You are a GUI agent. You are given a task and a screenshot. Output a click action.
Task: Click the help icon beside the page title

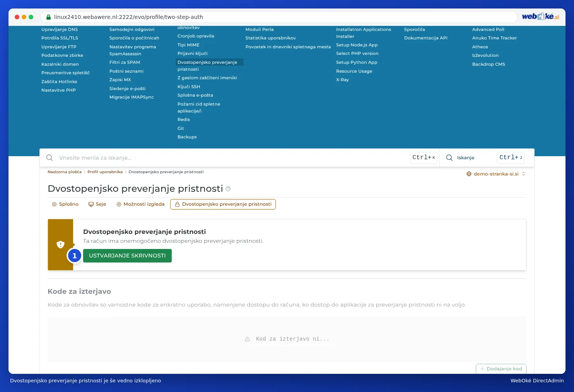(x=228, y=189)
